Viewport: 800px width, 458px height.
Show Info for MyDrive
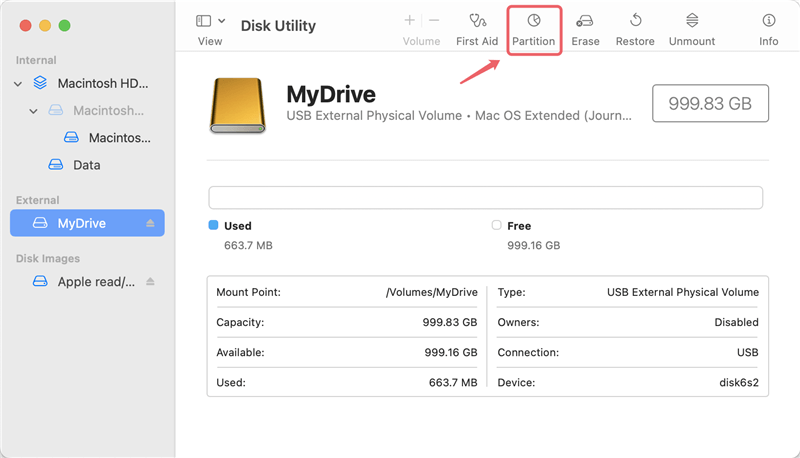[768, 30]
